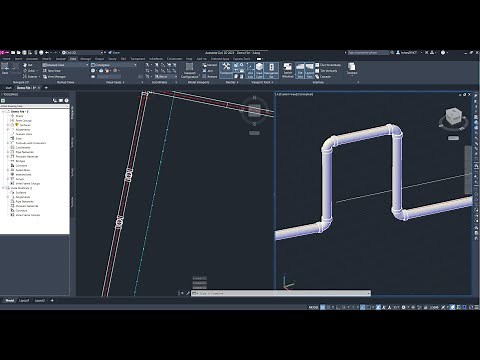This screenshot has height=360, width=480.
Task: Click the Toolspace master view icon
Action: point(3,100)
